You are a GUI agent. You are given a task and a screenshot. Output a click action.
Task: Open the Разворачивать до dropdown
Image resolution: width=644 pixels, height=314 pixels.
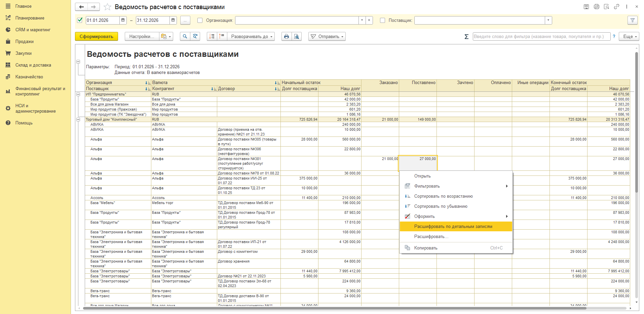point(251,36)
